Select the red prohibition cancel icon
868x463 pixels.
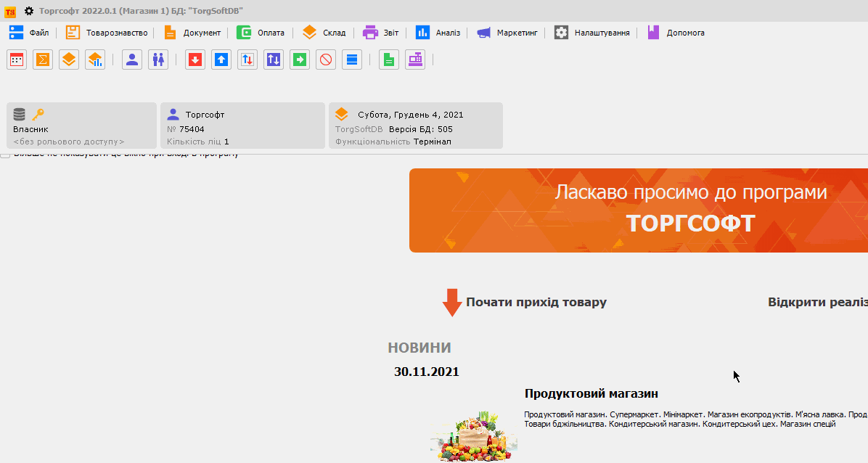point(325,60)
